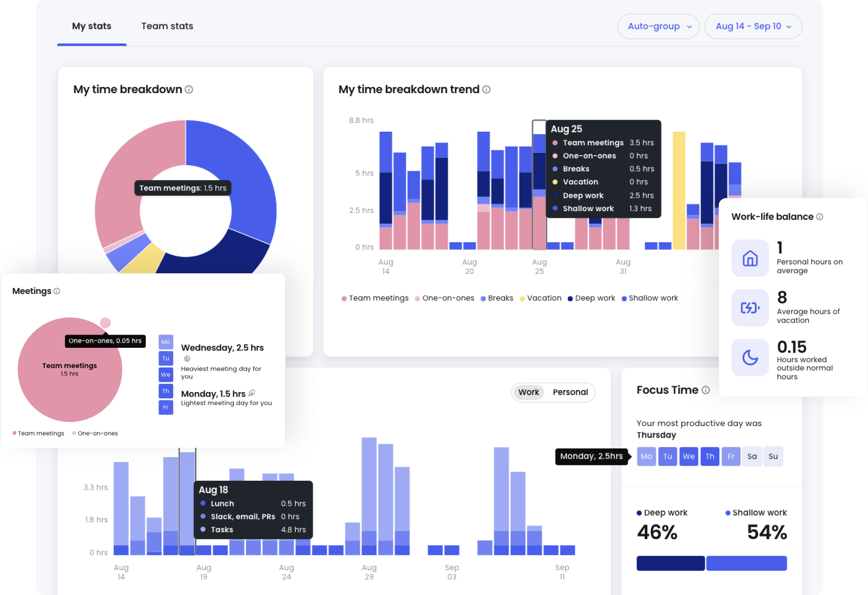Click the battery charging vacation icon
Screen dimensions: 868x595
(750, 308)
